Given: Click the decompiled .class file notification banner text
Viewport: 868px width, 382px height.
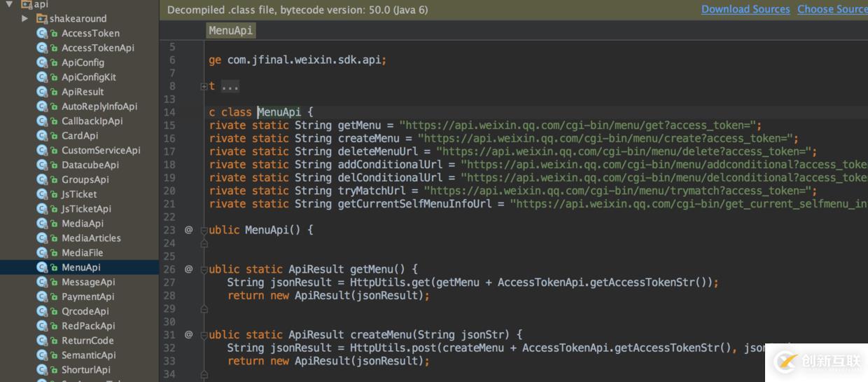Looking at the screenshot, I should pos(297,10).
